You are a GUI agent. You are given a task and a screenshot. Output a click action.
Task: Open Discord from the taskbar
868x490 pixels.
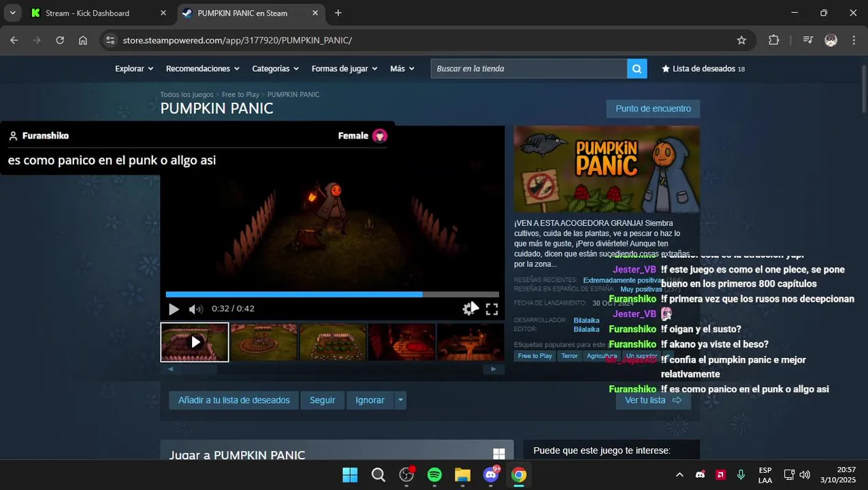(x=491, y=475)
